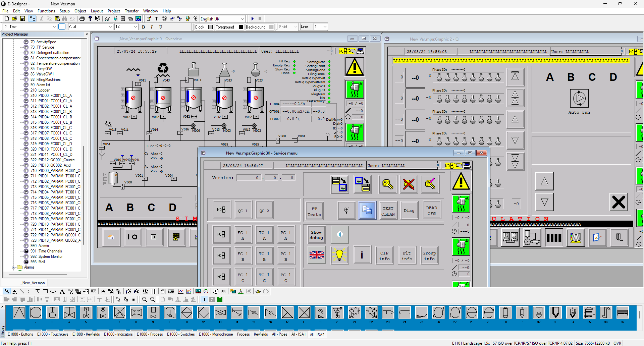Select the Rectangle drawing tool
Screen dimensions: 644x346
45,291
